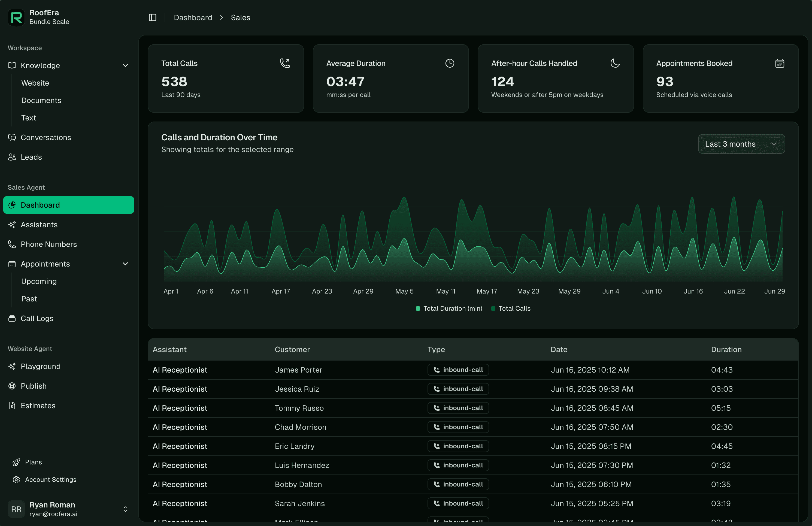
Task: Go to Dashboard via breadcrumb
Action: coord(193,17)
